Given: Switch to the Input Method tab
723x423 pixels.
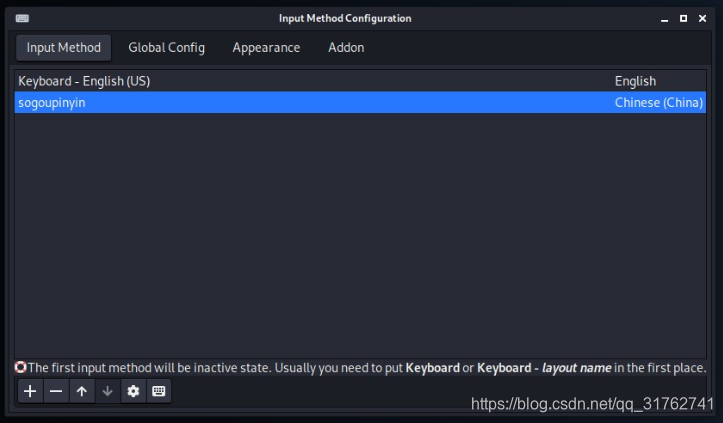Looking at the screenshot, I should coord(64,48).
